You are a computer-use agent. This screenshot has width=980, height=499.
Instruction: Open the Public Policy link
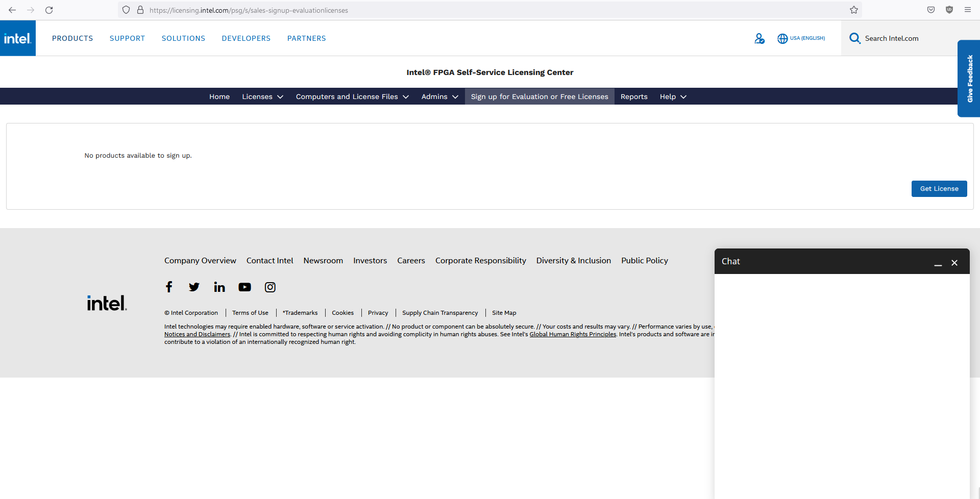645,261
